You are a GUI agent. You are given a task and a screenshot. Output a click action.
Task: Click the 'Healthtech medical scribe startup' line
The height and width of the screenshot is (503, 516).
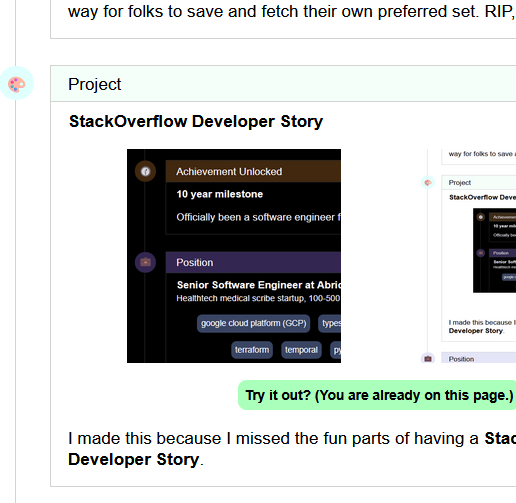258,298
